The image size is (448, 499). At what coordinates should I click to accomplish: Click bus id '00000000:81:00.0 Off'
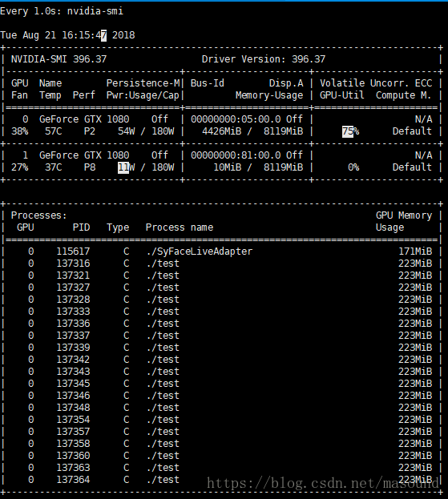point(247,155)
